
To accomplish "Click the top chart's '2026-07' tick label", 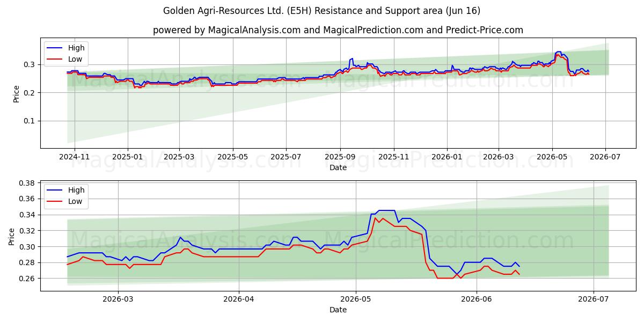I will 605,157.
